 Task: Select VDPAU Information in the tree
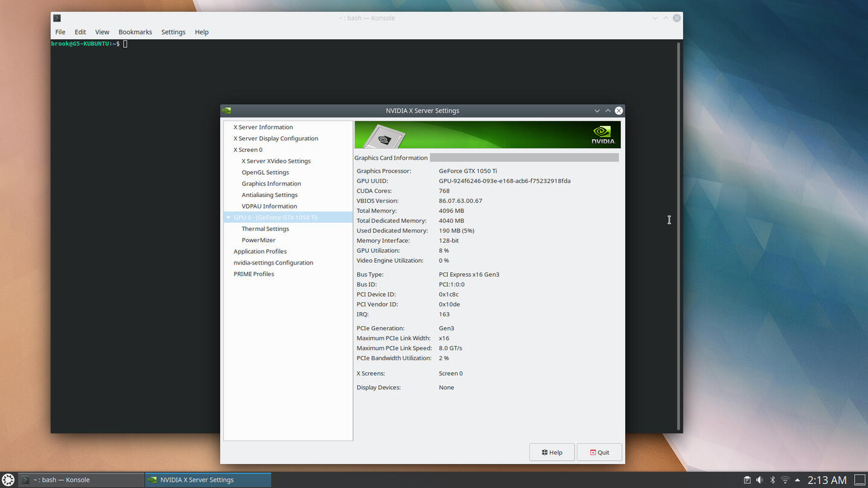point(269,206)
